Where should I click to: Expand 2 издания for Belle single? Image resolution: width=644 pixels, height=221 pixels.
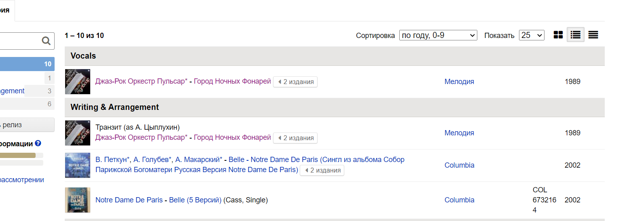322,170
